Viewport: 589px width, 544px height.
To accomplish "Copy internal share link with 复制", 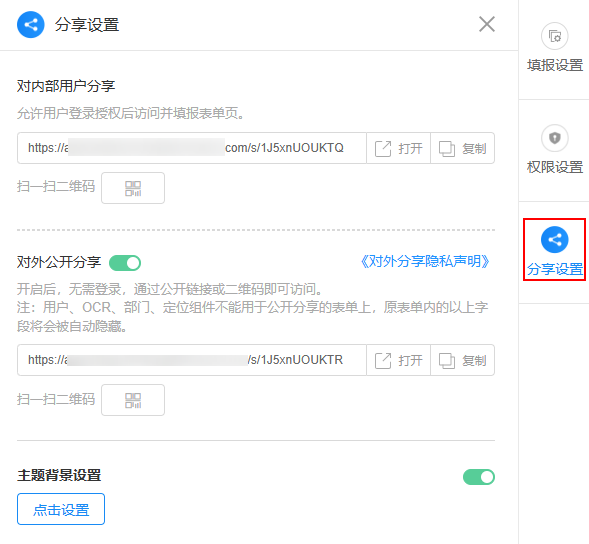I will [x=462, y=148].
